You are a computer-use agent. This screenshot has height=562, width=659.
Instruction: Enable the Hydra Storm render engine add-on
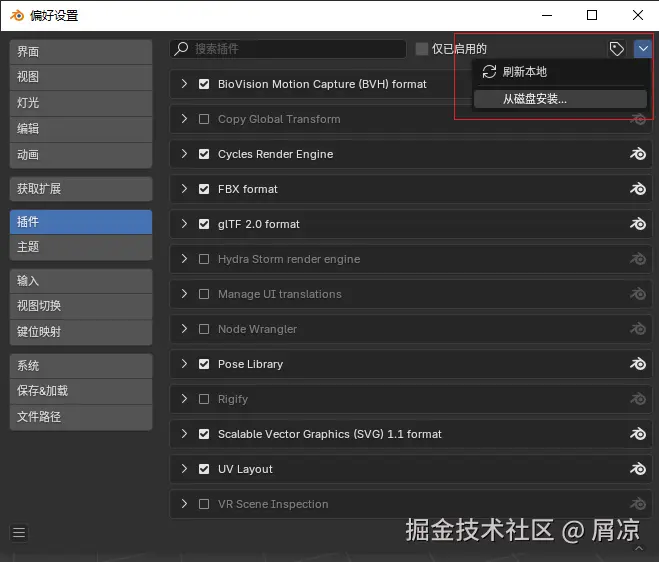point(204,259)
